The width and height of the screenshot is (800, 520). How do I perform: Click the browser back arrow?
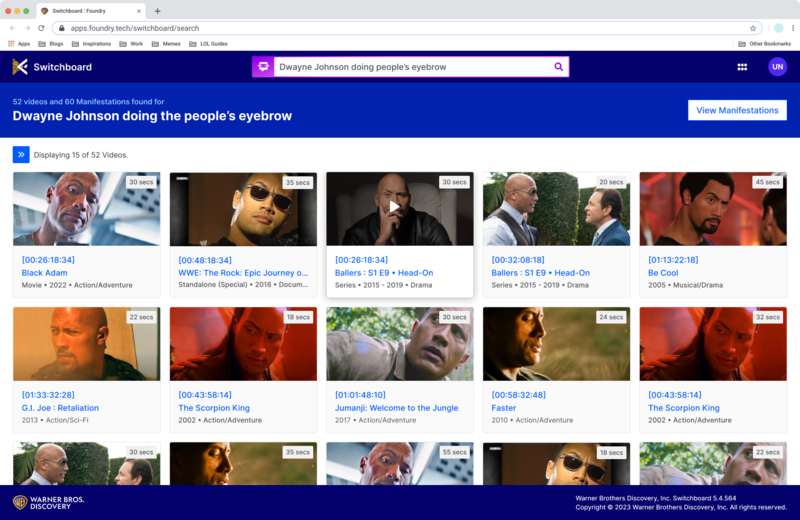(x=13, y=28)
